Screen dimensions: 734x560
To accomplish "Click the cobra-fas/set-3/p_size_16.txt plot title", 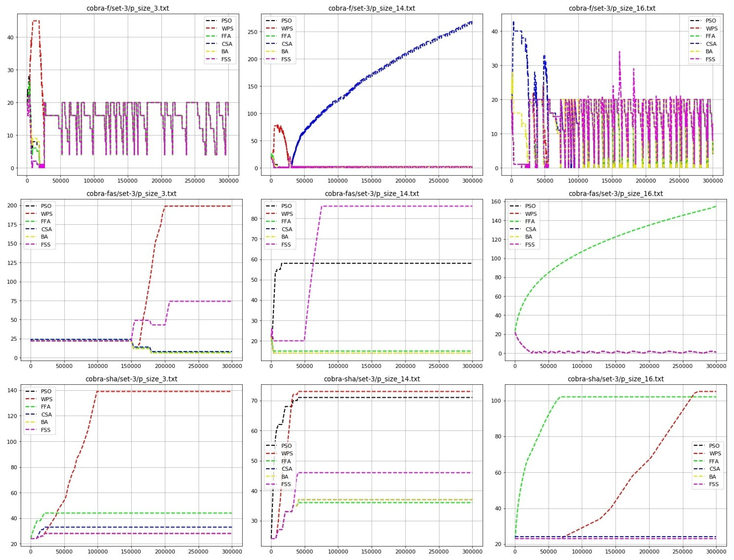I will pyautogui.click(x=616, y=194).
